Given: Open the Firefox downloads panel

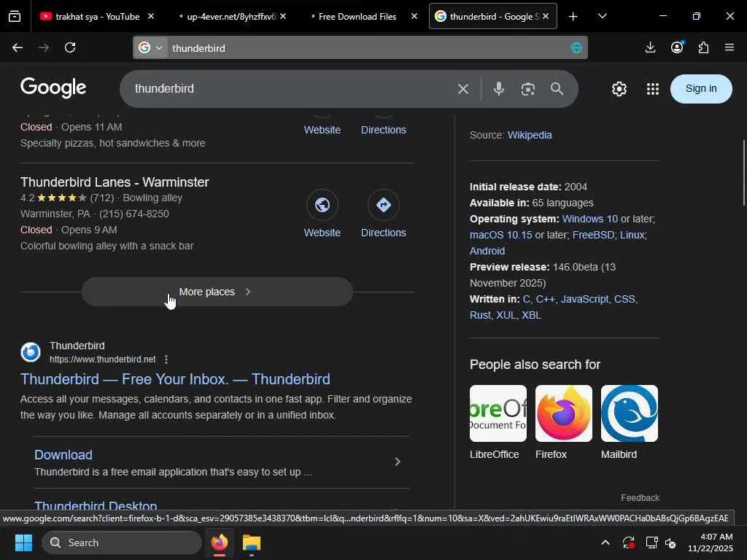Looking at the screenshot, I should (x=650, y=47).
